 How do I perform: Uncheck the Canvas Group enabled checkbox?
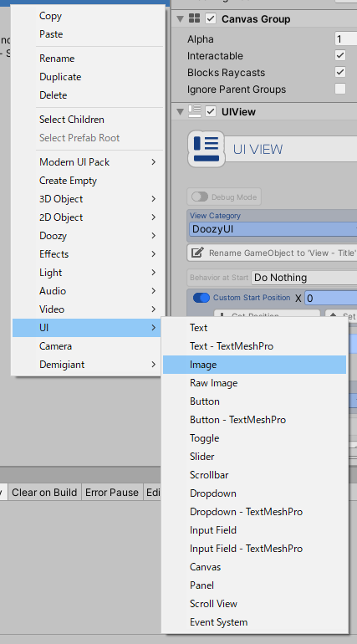point(211,18)
